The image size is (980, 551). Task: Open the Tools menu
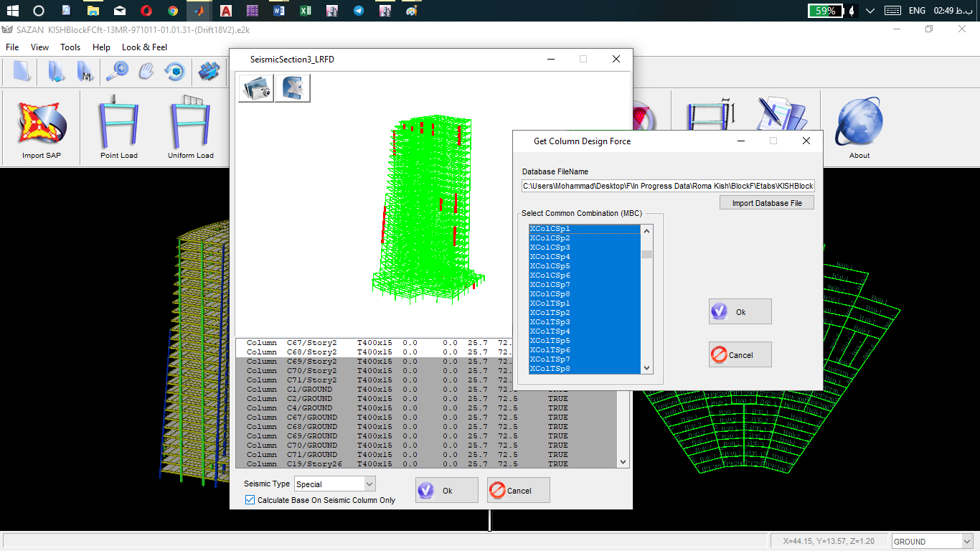70,47
